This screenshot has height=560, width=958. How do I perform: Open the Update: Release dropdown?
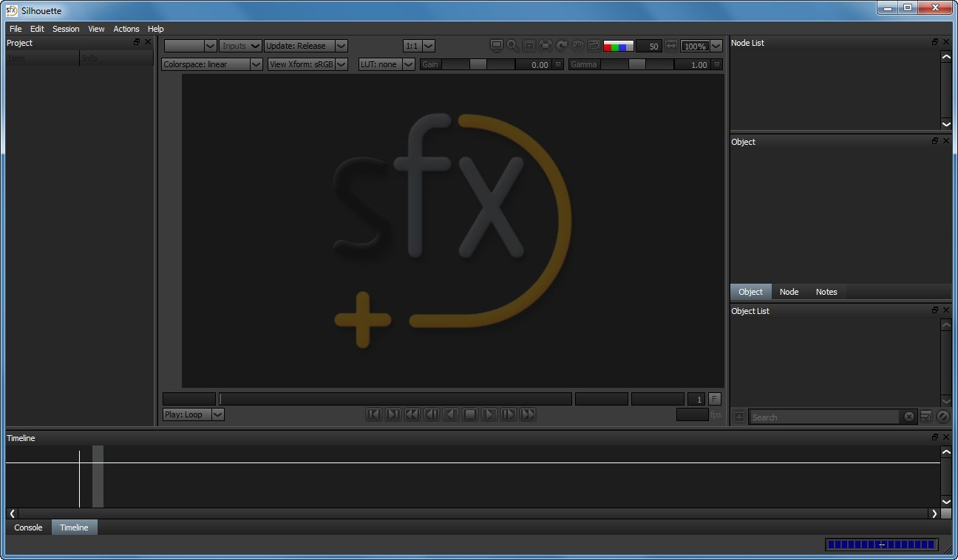tap(306, 46)
